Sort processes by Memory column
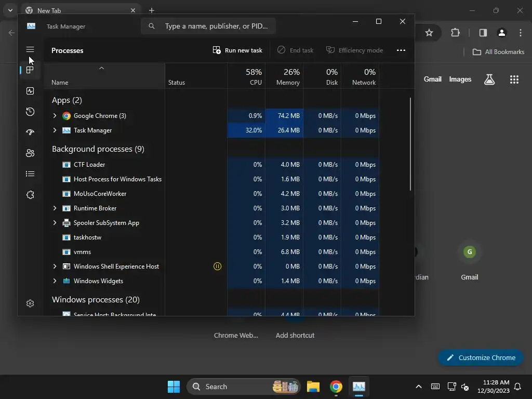Screen dimensions: 532x399 coord(284,76)
